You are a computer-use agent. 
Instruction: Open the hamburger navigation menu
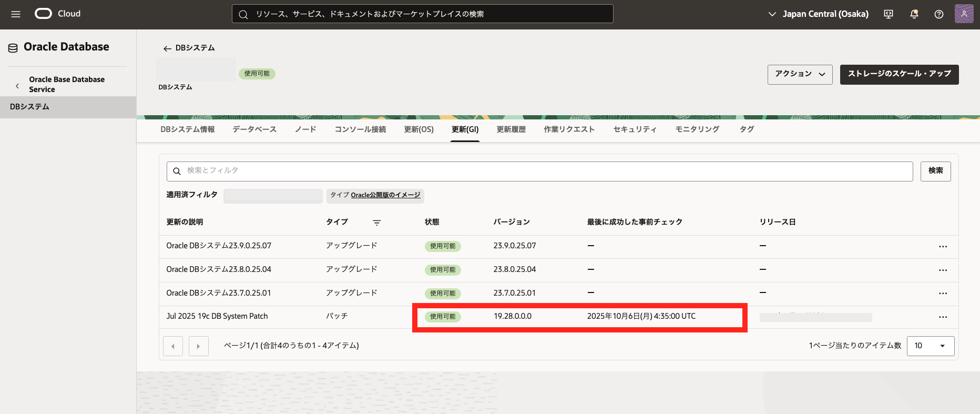click(x=16, y=14)
